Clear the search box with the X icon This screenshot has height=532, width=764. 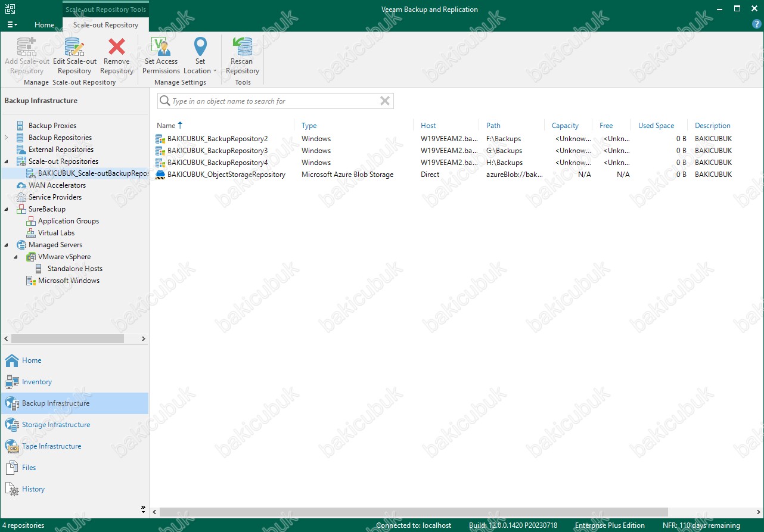click(x=385, y=101)
